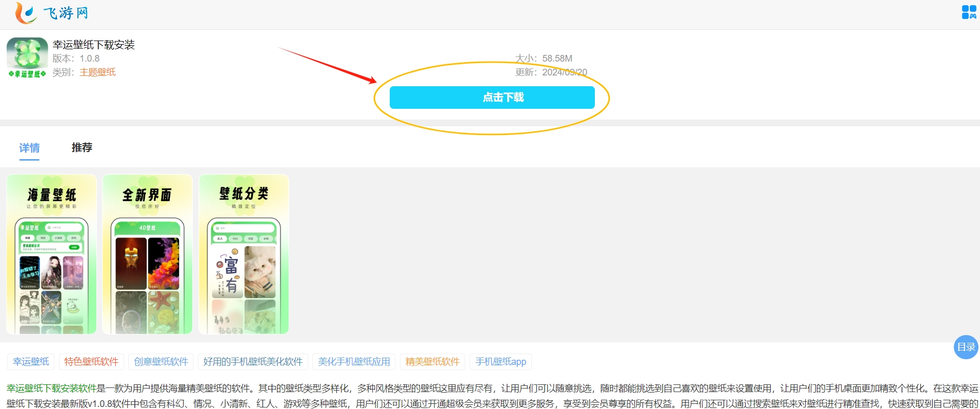Click the 版本: 1.0.8 text
This screenshot has height=409, width=980.
point(76,59)
